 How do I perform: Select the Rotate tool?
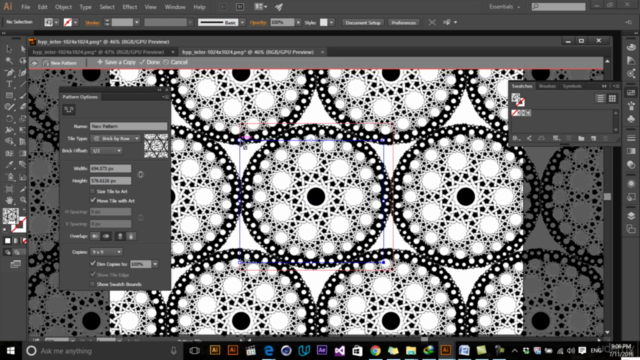click(9, 118)
